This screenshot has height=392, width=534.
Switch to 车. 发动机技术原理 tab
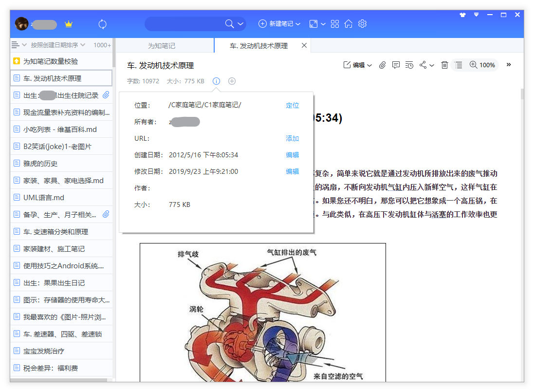tap(258, 46)
